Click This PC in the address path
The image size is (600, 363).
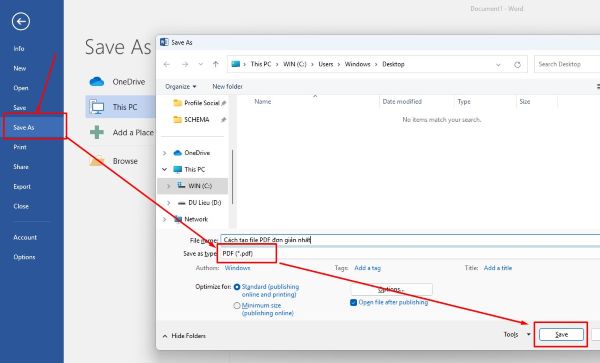point(261,64)
